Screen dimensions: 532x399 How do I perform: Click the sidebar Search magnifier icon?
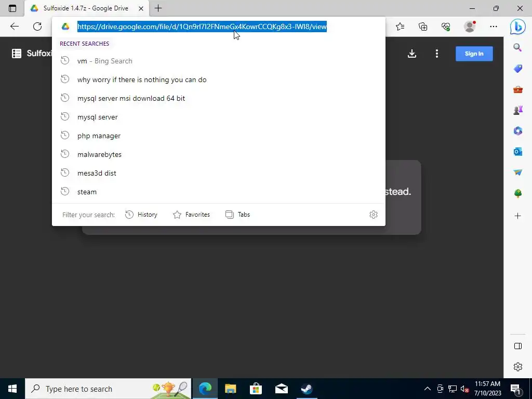(x=517, y=47)
